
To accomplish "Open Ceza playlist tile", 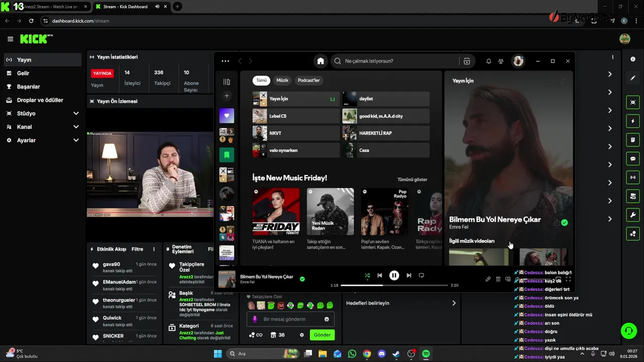I will (386, 150).
